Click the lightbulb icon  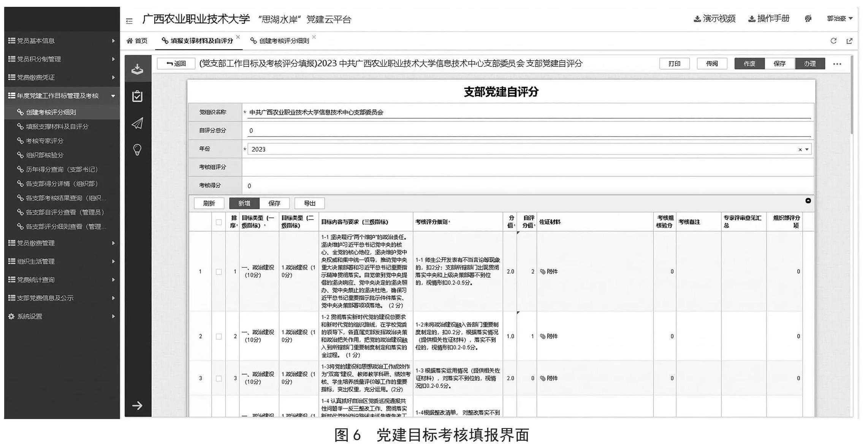137,150
